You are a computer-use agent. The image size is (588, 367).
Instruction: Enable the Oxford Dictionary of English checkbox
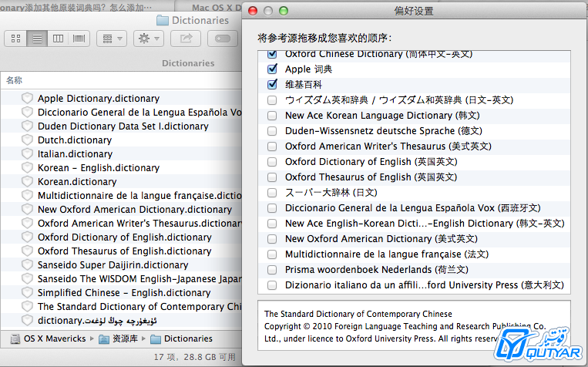272,162
